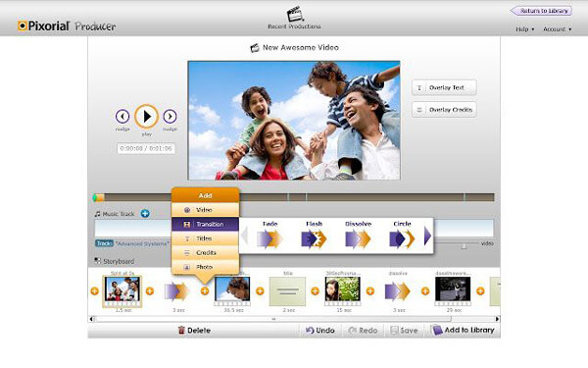Select the first storyboard family clip thumbnail
Image resolution: width=588 pixels, height=368 pixels.
tap(122, 290)
